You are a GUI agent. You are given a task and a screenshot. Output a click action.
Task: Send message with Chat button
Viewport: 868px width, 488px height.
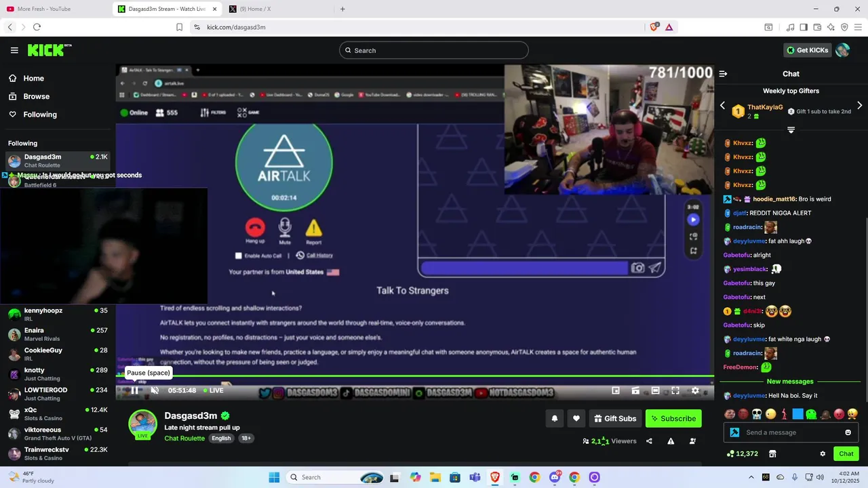[x=846, y=453]
